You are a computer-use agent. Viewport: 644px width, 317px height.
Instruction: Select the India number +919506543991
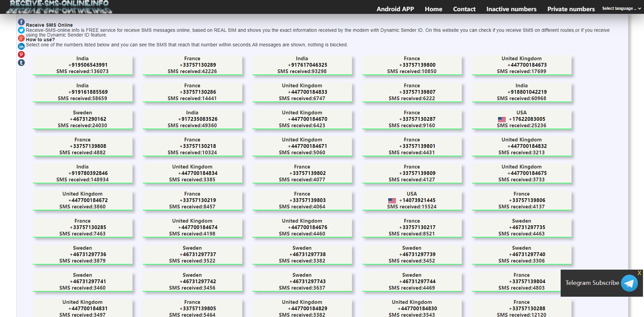click(83, 65)
